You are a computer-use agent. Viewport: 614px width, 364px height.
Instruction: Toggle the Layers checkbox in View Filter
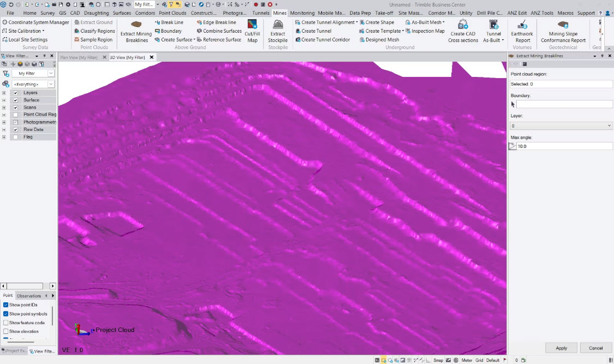[x=16, y=93]
